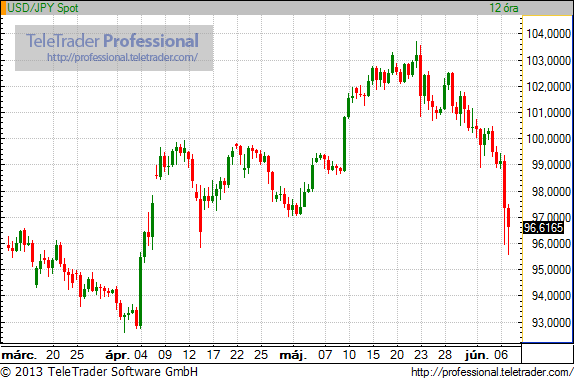Click the 101,0000 price axis label
This screenshot has height=381, width=574.
coord(548,113)
